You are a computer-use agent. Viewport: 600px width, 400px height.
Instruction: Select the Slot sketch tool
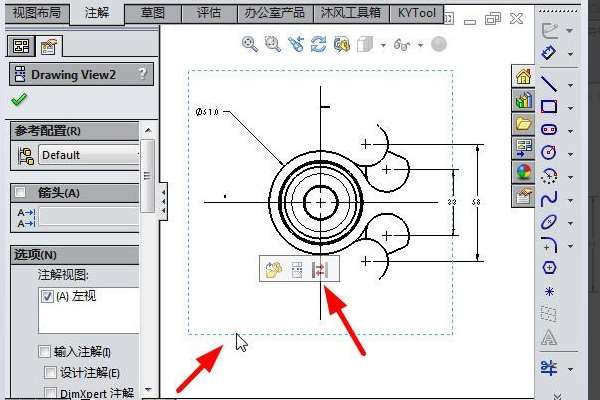pyautogui.click(x=549, y=129)
